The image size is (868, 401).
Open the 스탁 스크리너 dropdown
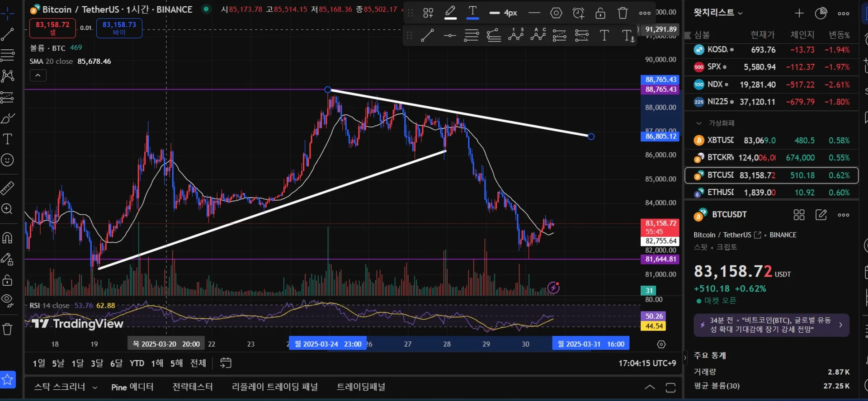66,387
